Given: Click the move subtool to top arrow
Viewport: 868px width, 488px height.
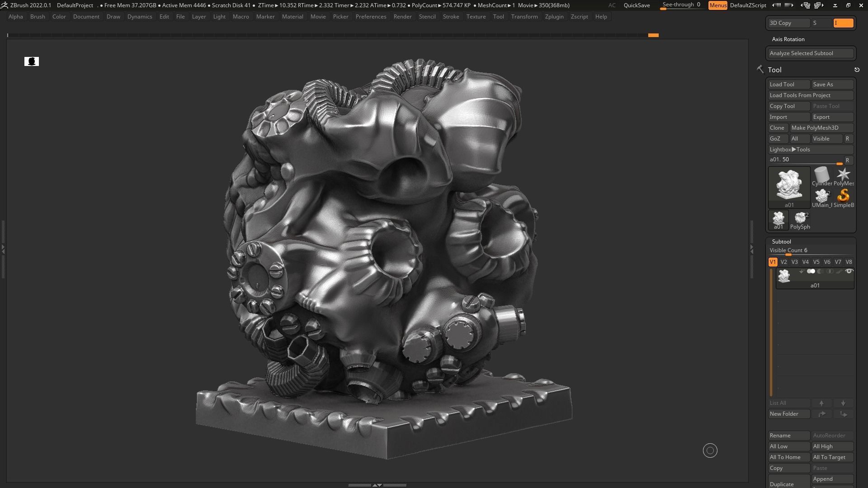Looking at the screenshot, I should [821, 414].
